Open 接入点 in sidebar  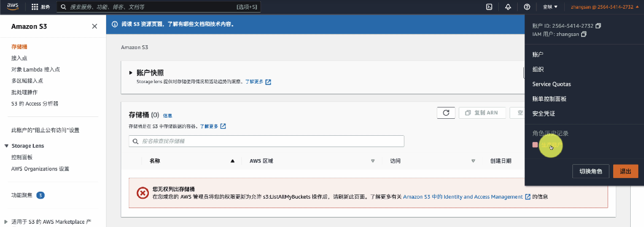[19, 58]
